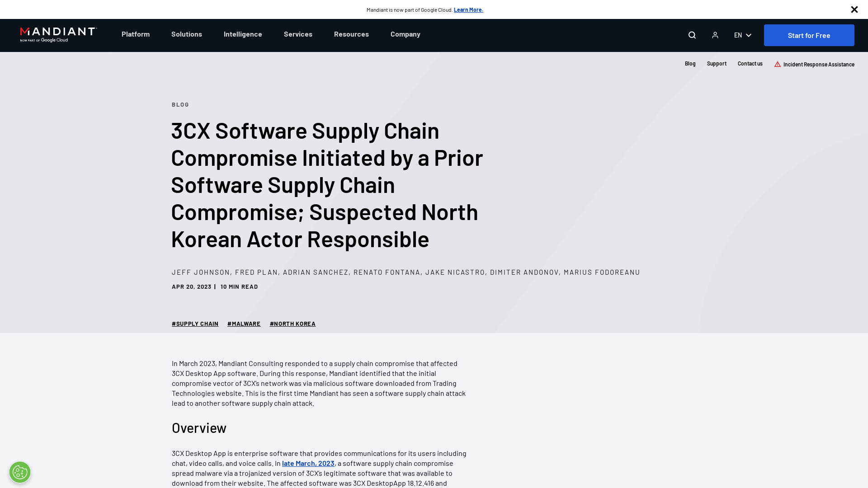Click the late March, 2023 hyperlink
Image resolution: width=868 pixels, height=488 pixels.
[x=307, y=463]
